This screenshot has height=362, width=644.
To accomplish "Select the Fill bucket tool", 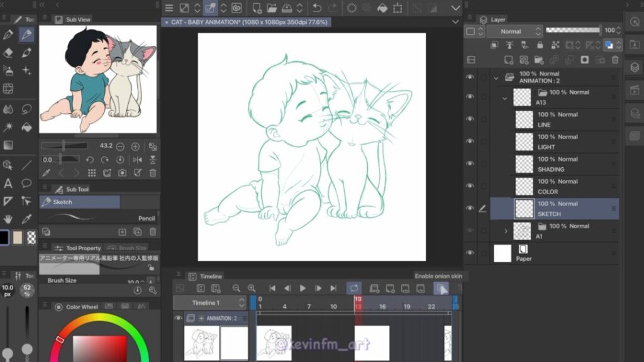I will pos(26,127).
